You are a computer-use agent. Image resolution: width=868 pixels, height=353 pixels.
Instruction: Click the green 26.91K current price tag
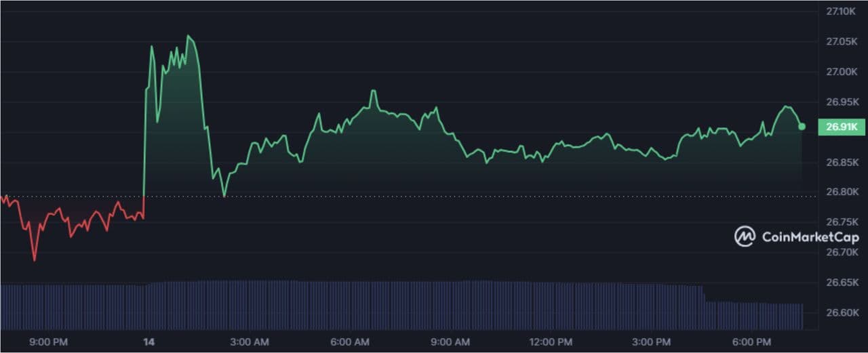tap(842, 127)
